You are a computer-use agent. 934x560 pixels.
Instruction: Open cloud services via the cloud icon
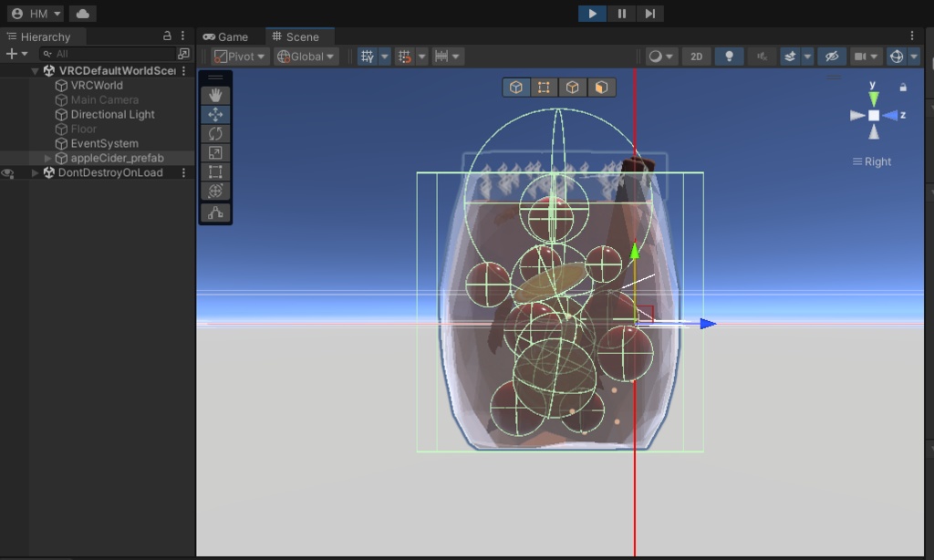coord(82,14)
